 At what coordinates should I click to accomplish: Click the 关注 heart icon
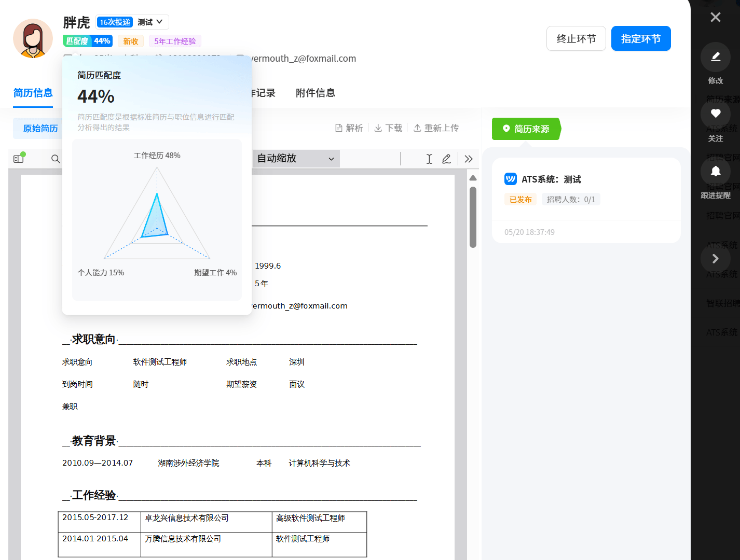(715, 114)
